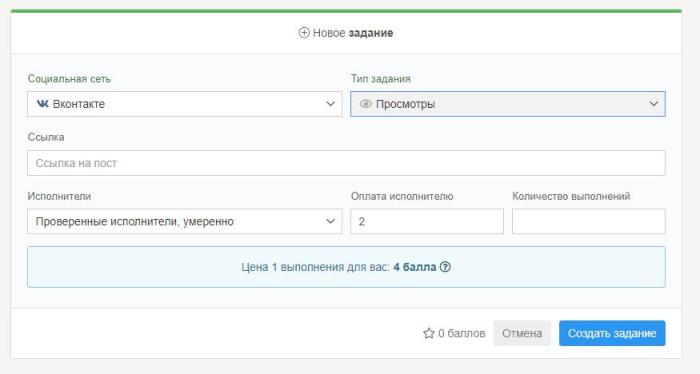The width and height of the screenshot is (700, 374).
Task: Open the Исполнители dropdown chevron
Action: point(330,221)
